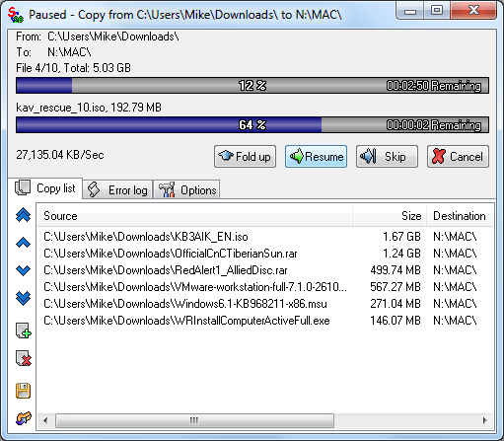
Task: Click the scrollbar left arrow
Action: point(45,420)
